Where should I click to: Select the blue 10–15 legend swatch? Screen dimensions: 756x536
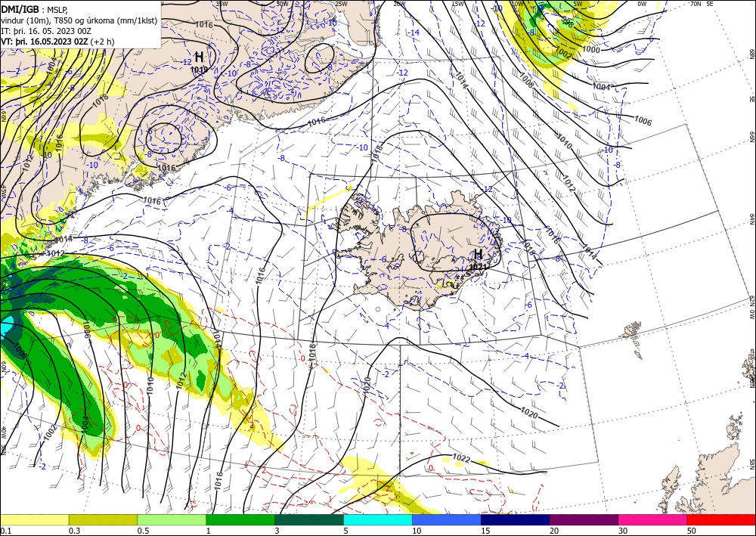click(x=447, y=519)
